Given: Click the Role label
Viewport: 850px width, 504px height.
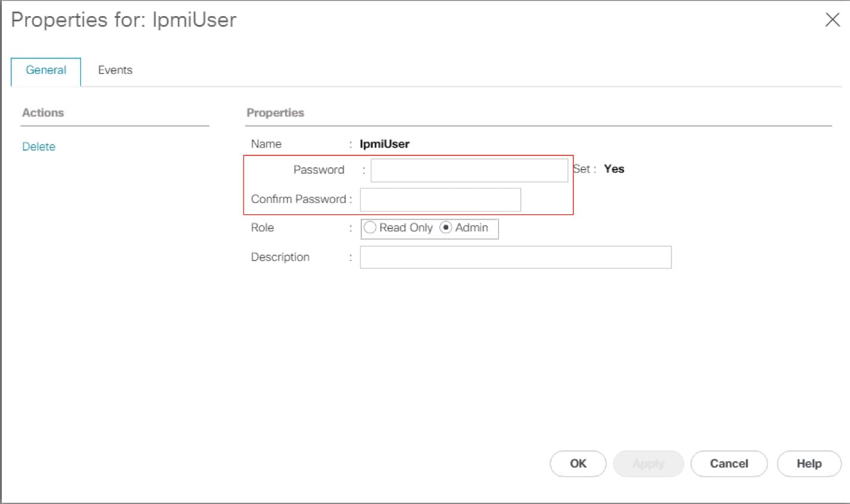Looking at the screenshot, I should [262, 228].
